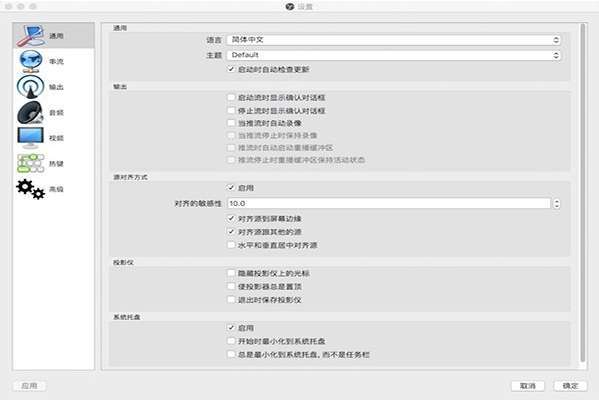
Task: Click the OBS logo in title bar
Action: [x=290, y=6]
